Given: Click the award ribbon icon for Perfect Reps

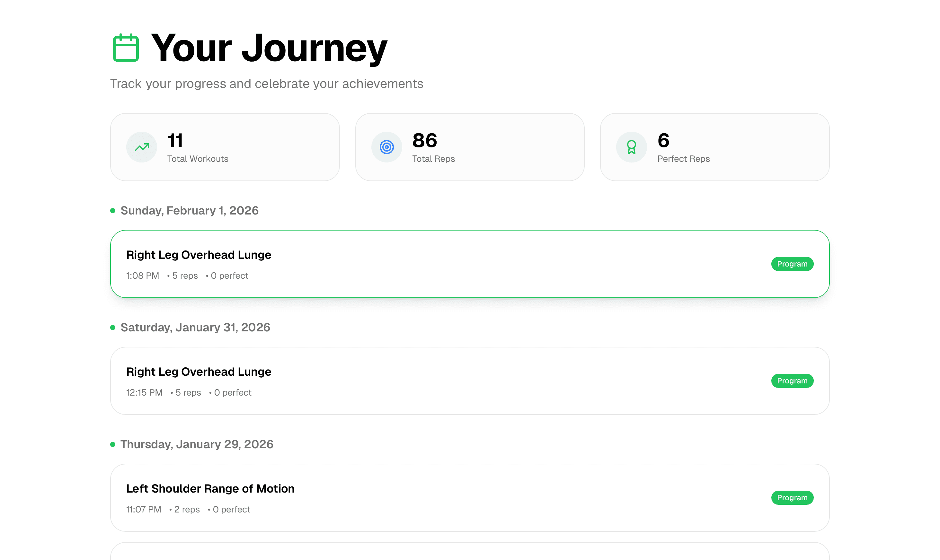Looking at the screenshot, I should click(631, 147).
